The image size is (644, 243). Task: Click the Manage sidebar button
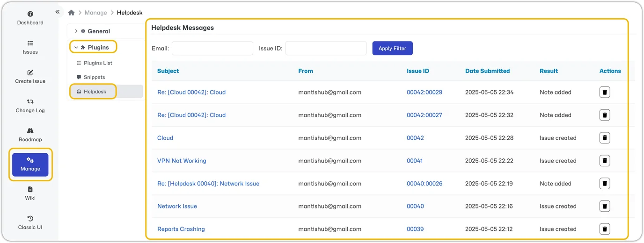[x=30, y=164]
